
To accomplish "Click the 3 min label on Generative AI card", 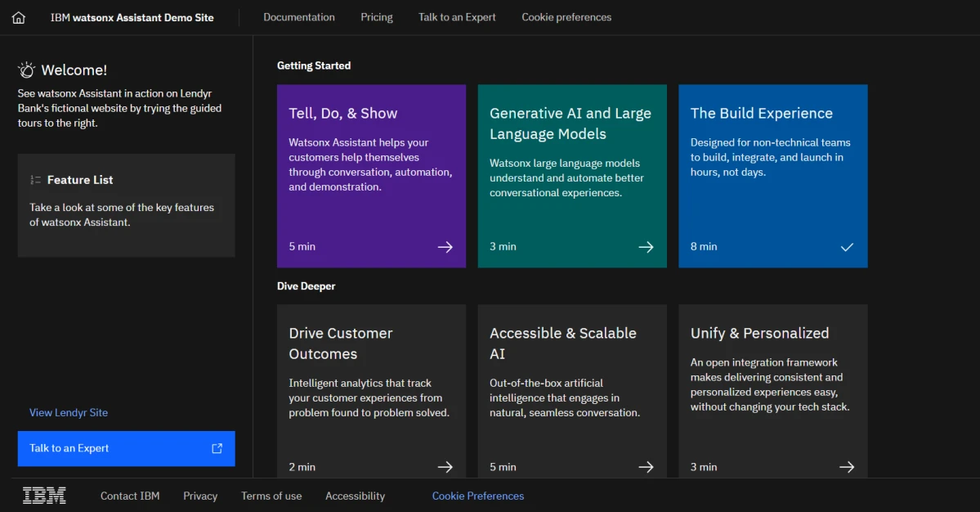I will coord(503,247).
